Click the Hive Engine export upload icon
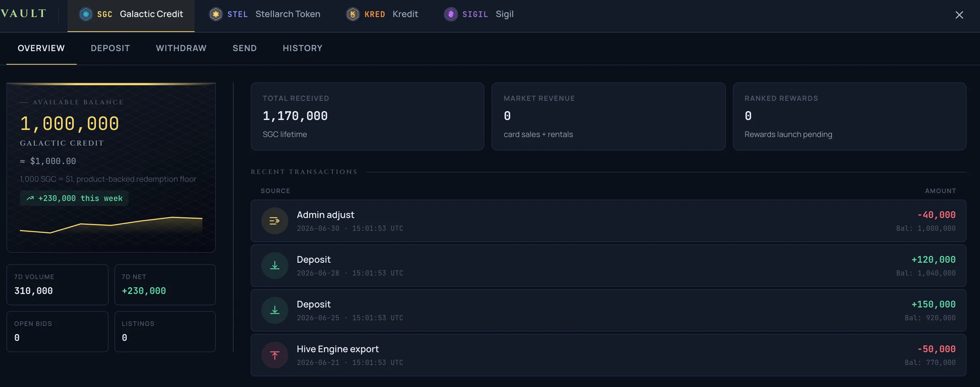The width and height of the screenshot is (980, 387). tap(275, 355)
